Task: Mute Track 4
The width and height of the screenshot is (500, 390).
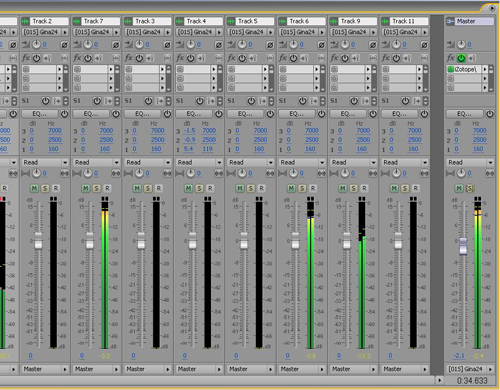Action: click(188, 188)
